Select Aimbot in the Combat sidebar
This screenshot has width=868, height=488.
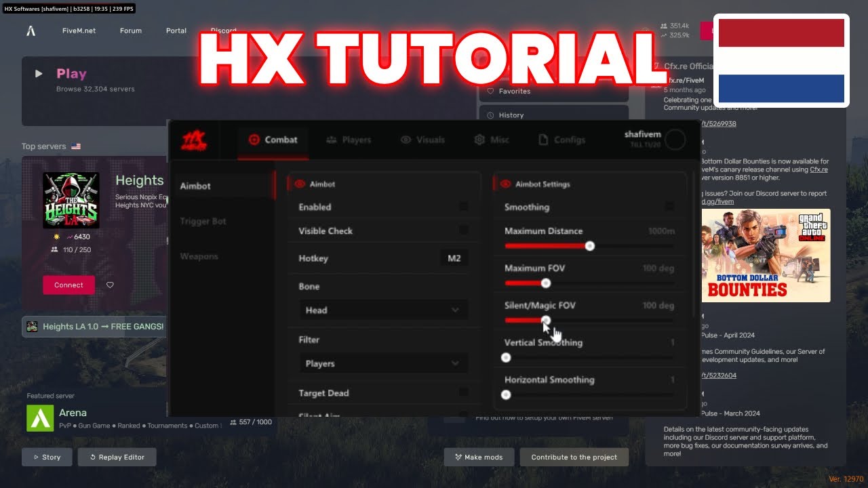(x=223, y=186)
